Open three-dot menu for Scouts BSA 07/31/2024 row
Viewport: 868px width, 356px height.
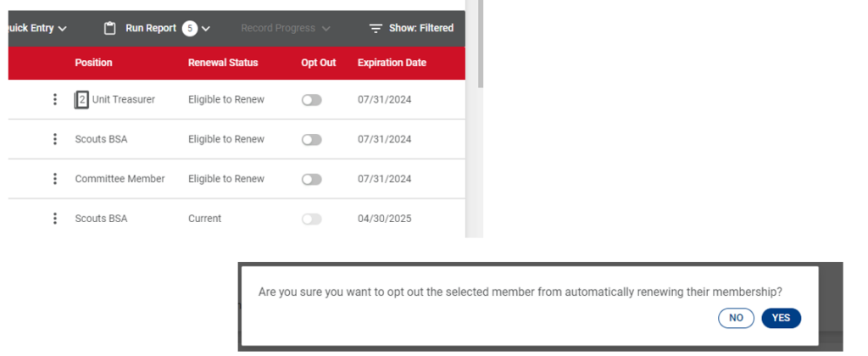55,139
